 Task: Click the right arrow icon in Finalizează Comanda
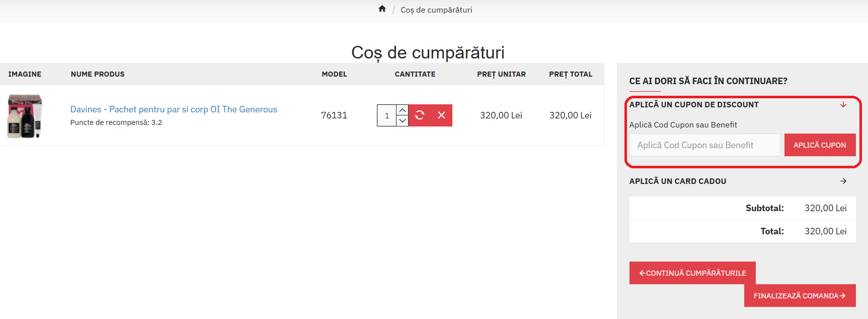(x=842, y=296)
